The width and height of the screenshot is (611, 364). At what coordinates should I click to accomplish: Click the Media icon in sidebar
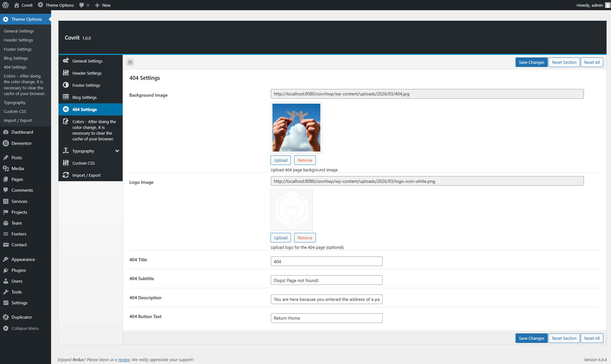pyautogui.click(x=6, y=168)
